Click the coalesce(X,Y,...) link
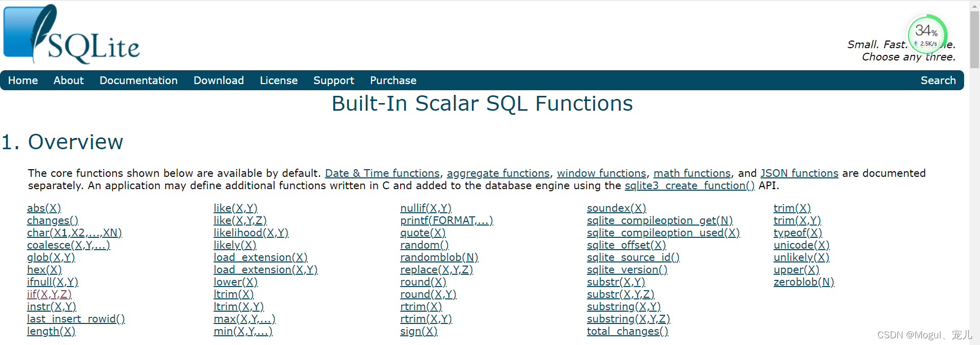 pyautogui.click(x=69, y=245)
